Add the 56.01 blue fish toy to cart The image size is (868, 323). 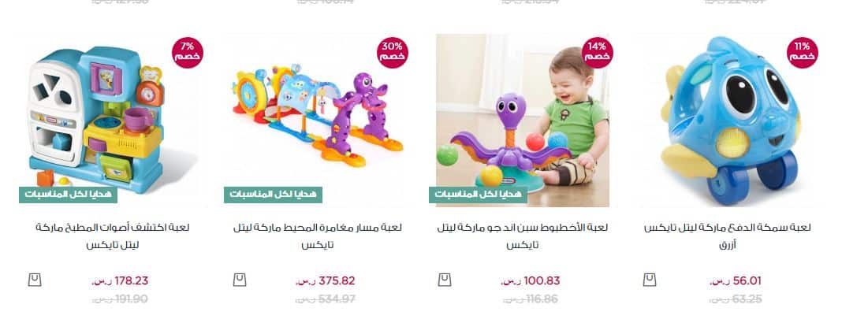(x=650, y=280)
